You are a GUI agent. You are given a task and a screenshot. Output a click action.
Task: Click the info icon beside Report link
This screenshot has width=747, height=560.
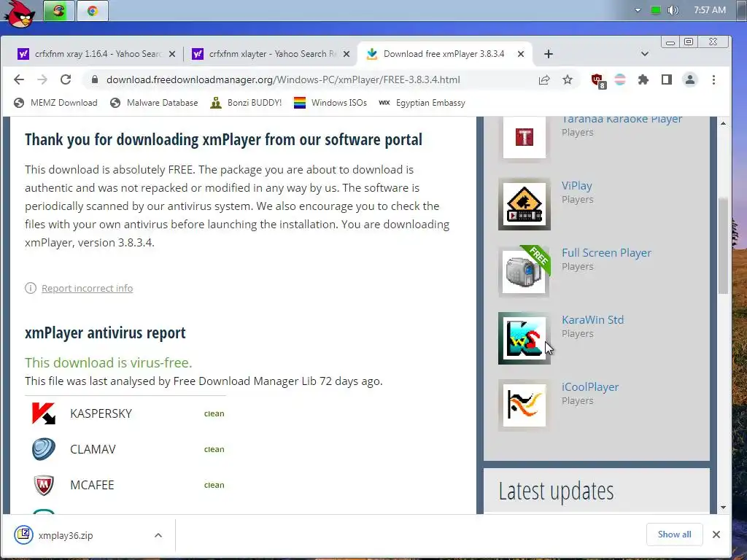point(31,288)
